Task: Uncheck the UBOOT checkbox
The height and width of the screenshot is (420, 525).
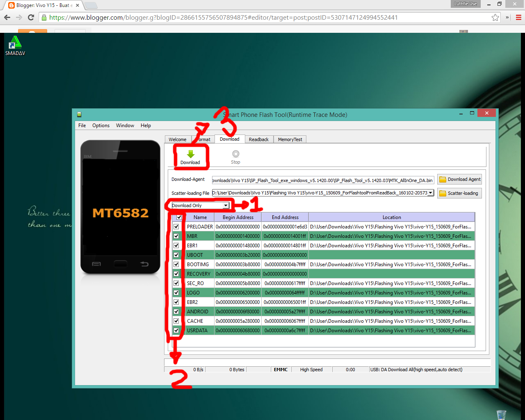Action: (176, 255)
